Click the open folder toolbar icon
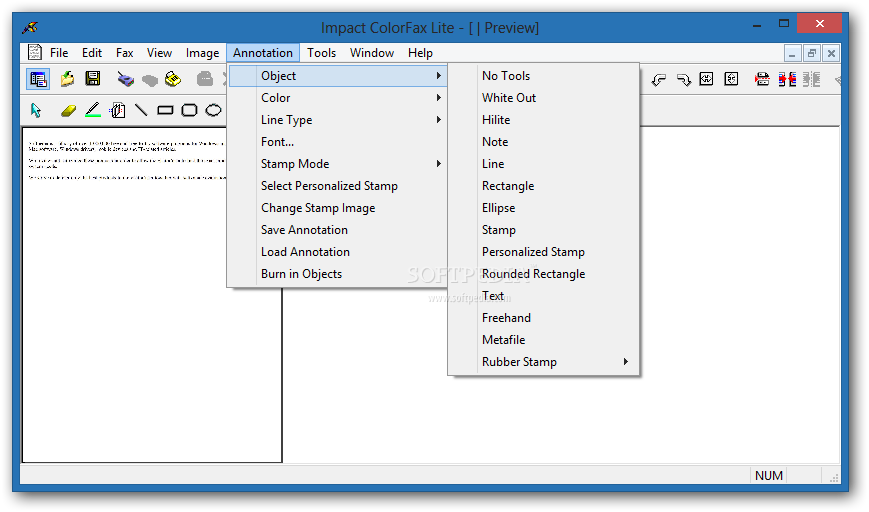869x512 pixels. pyautogui.click(x=67, y=79)
